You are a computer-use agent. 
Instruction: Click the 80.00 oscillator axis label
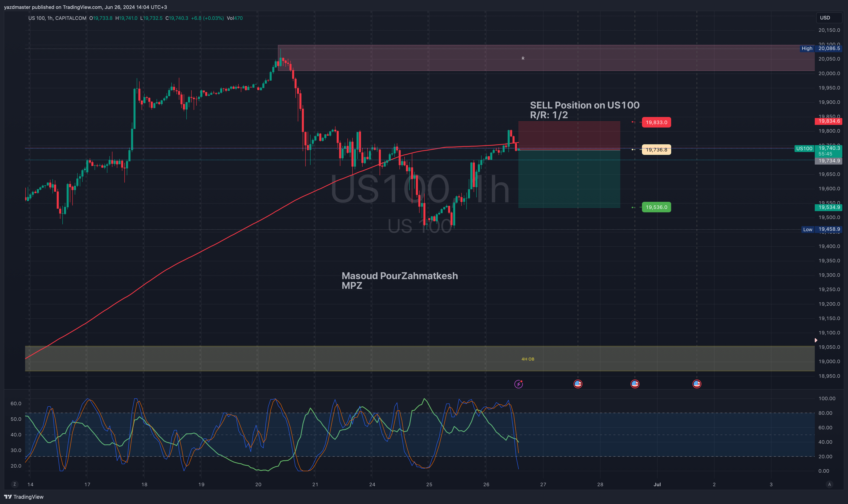click(x=825, y=413)
